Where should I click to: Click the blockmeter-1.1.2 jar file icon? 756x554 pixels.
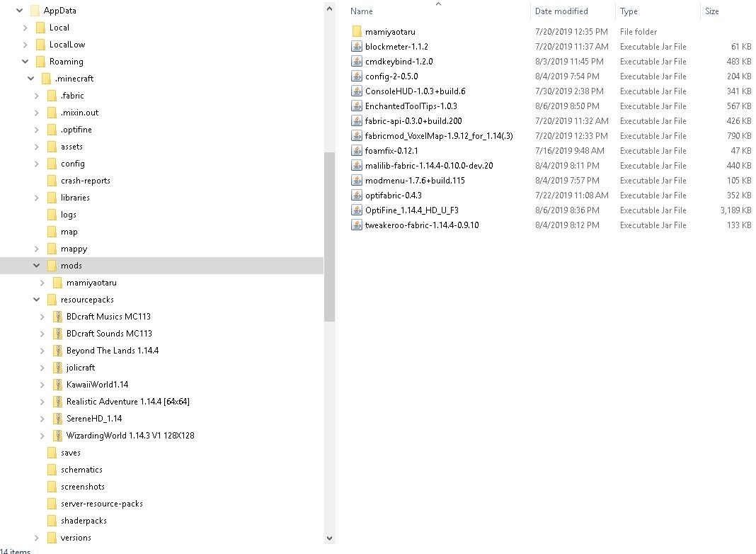[x=356, y=47]
